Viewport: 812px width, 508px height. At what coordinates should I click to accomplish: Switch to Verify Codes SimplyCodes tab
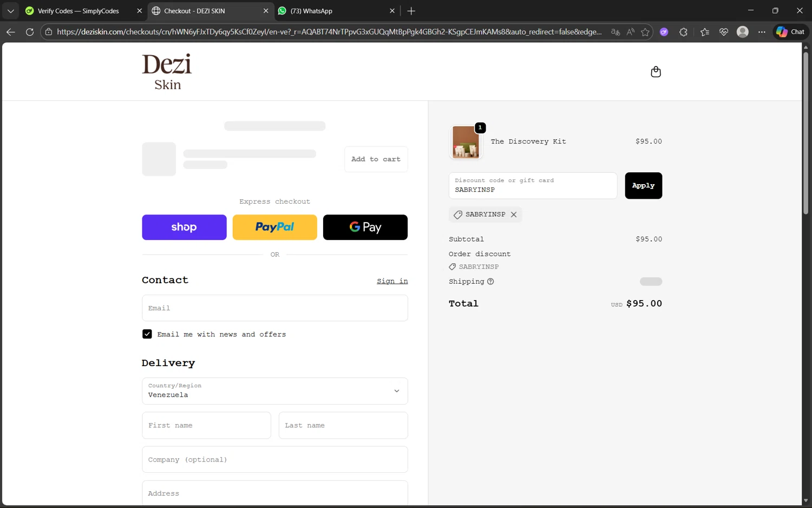pyautogui.click(x=78, y=11)
